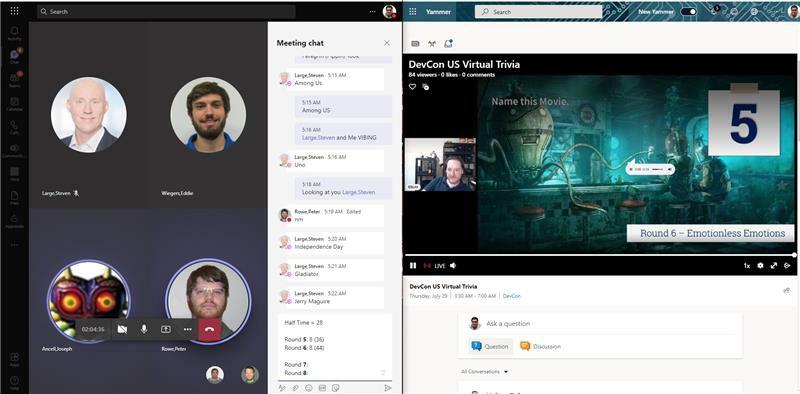Share screen in the Teams meeting
This screenshot has width=800, height=394.
coord(166,329)
